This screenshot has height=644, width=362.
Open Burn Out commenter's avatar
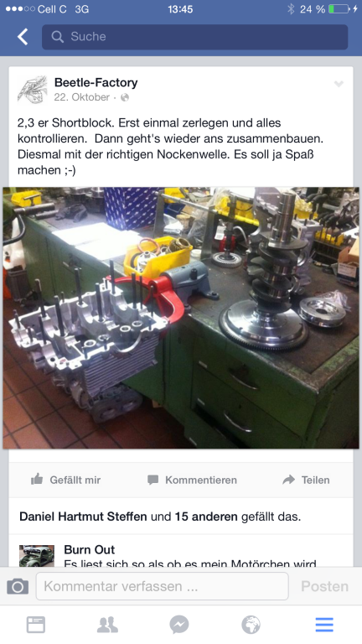[x=37, y=556]
